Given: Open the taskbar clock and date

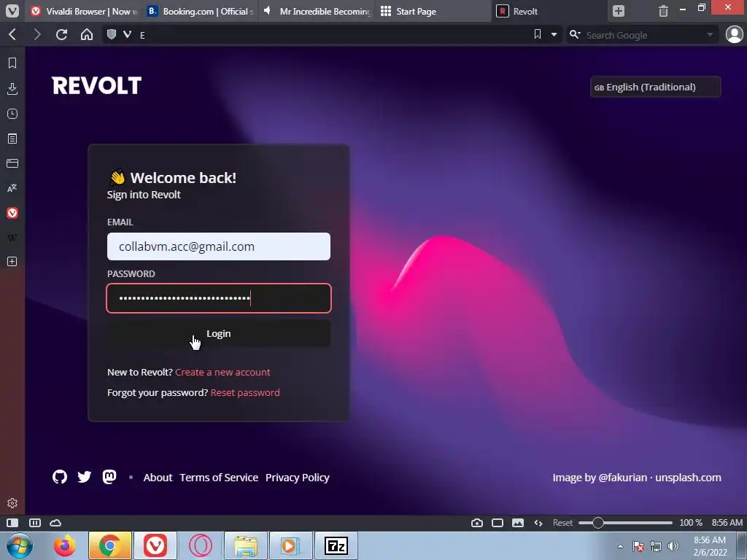Looking at the screenshot, I should click(x=710, y=546).
